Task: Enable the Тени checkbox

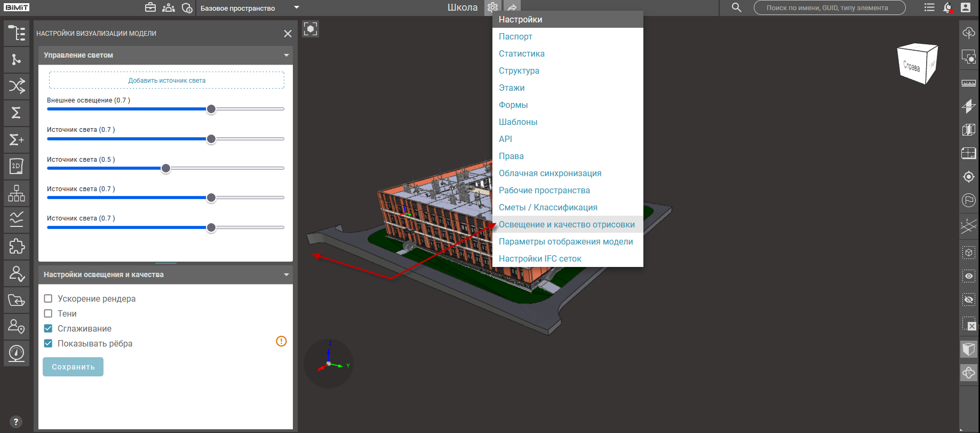Action: click(48, 313)
